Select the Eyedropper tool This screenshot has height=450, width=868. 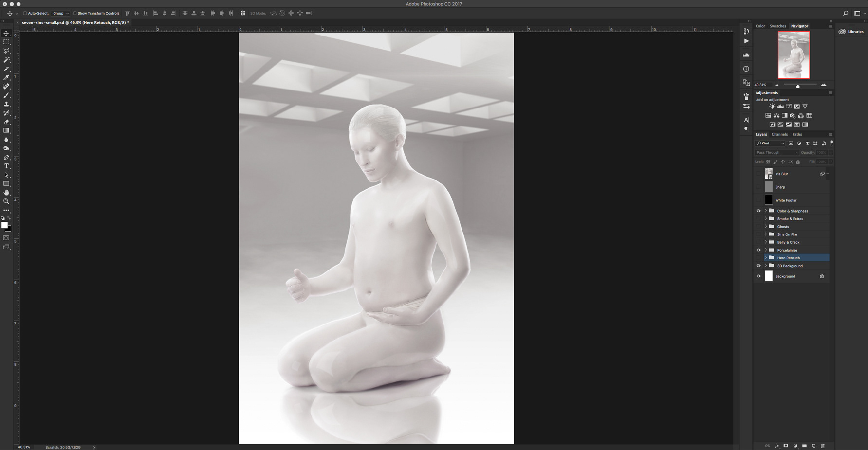click(x=6, y=77)
